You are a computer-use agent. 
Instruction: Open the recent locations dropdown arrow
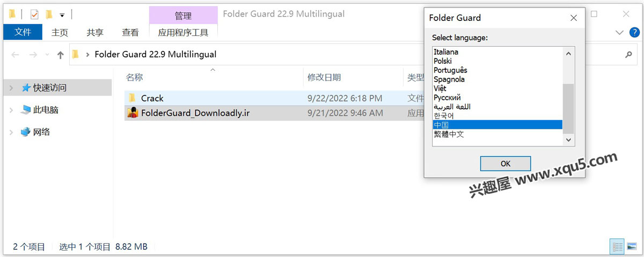coord(47,55)
